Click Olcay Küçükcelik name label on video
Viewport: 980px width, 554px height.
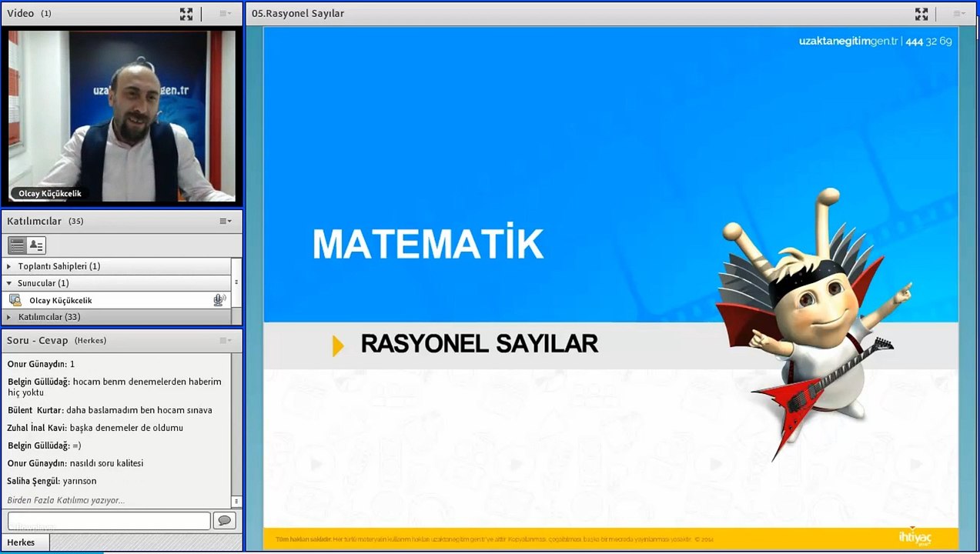50,194
